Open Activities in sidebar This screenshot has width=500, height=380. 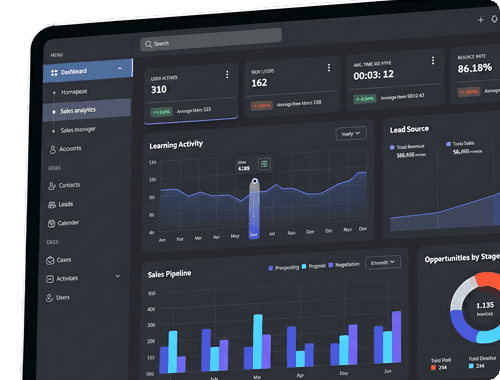67,278
